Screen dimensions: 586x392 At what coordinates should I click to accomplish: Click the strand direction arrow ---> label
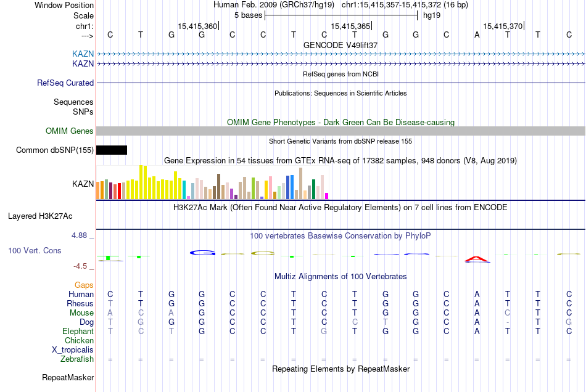[87, 36]
